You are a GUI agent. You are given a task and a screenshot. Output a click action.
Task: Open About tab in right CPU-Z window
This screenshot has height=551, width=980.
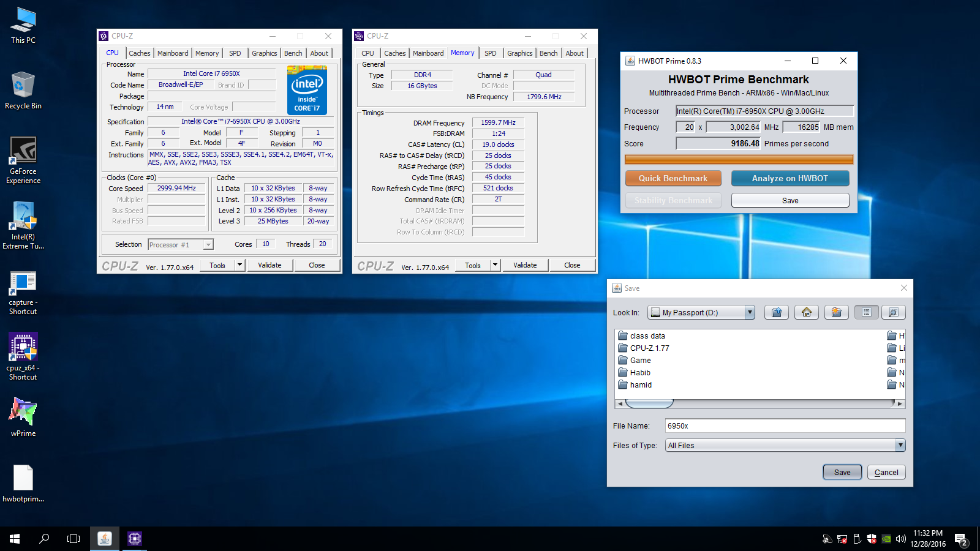(575, 53)
